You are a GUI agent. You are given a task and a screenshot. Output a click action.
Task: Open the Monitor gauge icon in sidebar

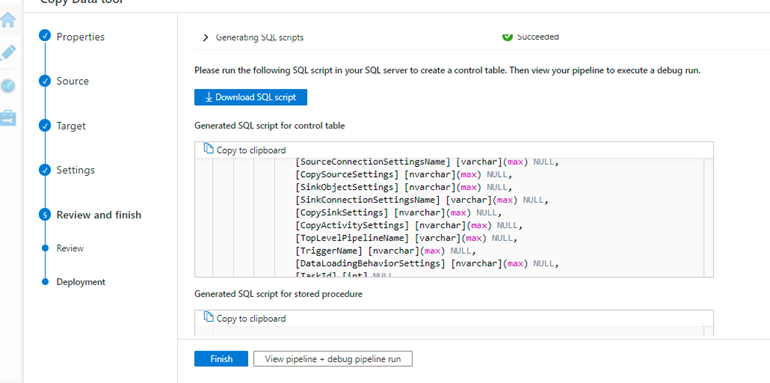(x=8, y=85)
